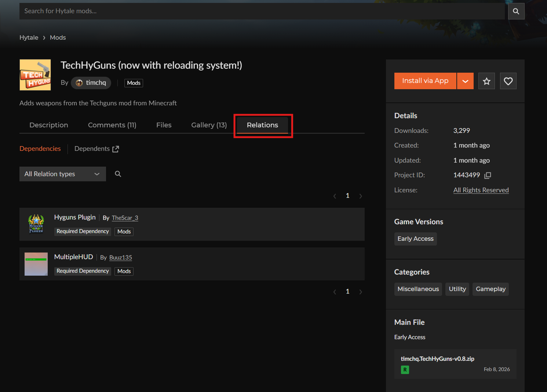Switch to the Description tab
547x392 pixels.
[49, 125]
